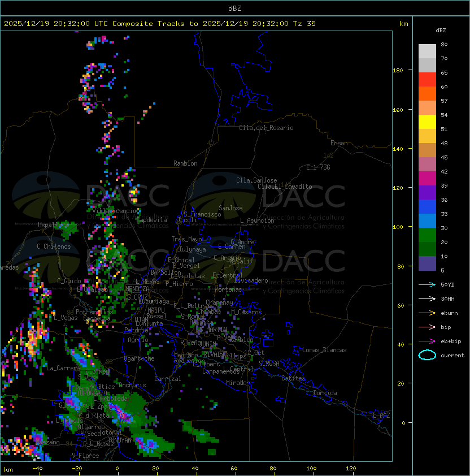Viewport: 470px width, 476px height.
Task: Click the 'Ugarteche' map label
Action: (140, 358)
